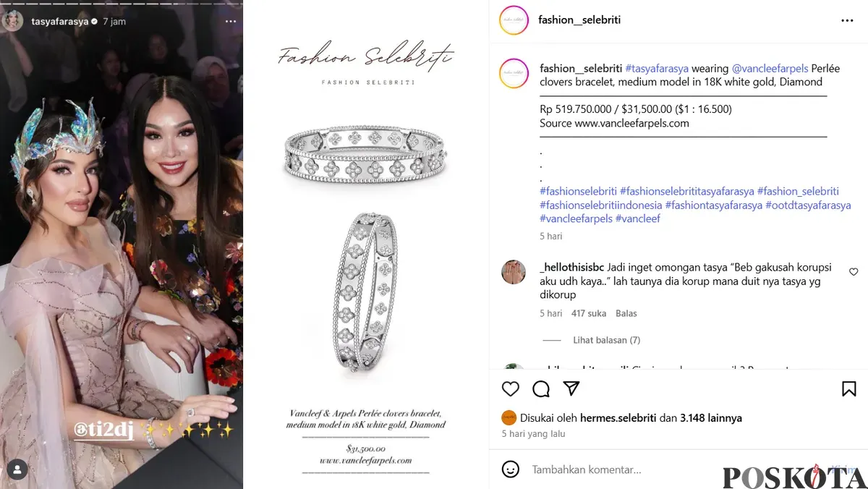Open the bracelet product image

coord(366,244)
